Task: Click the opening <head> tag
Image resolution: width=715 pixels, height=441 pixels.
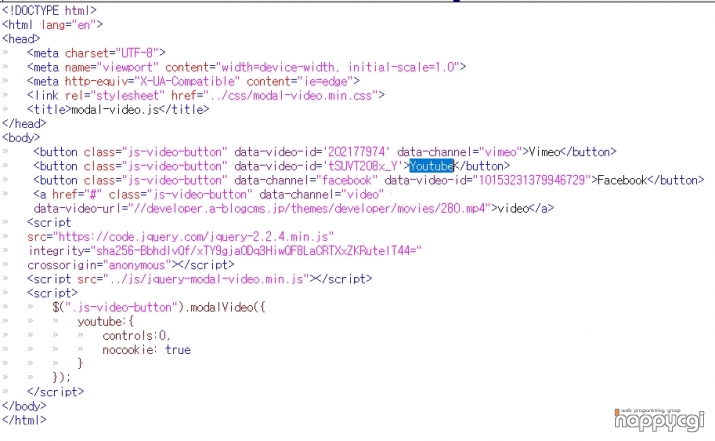Action: pyautogui.click(x=21, y=39)
